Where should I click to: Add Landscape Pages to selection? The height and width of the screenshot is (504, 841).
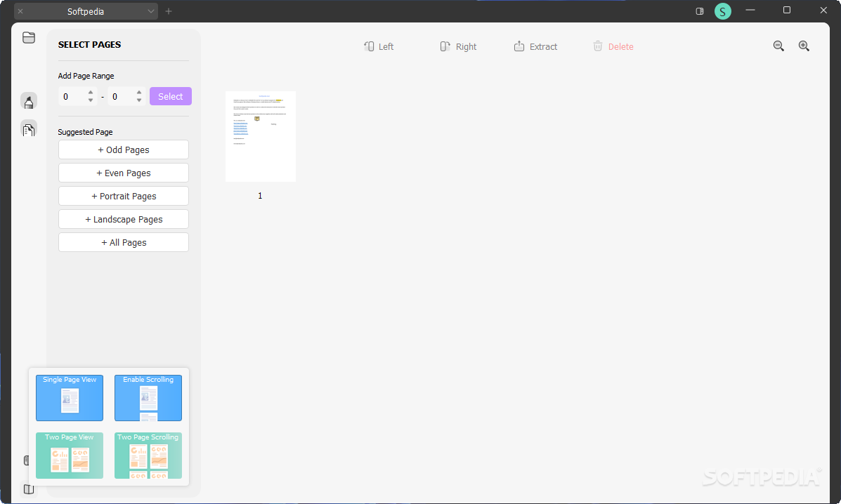124,219
